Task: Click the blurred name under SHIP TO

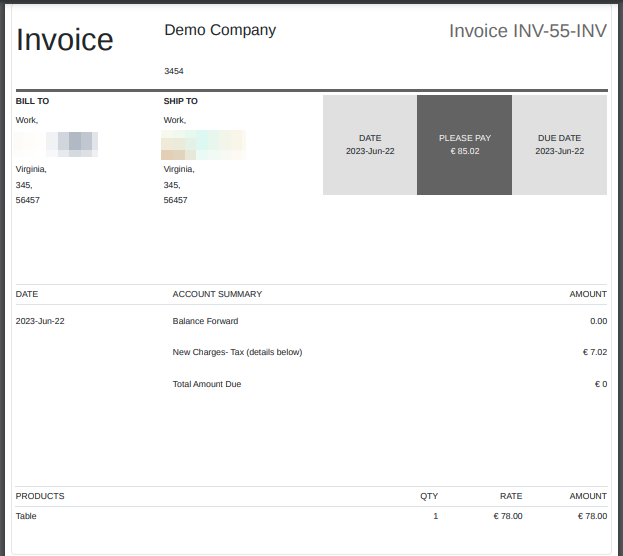Action: point(204,145)
